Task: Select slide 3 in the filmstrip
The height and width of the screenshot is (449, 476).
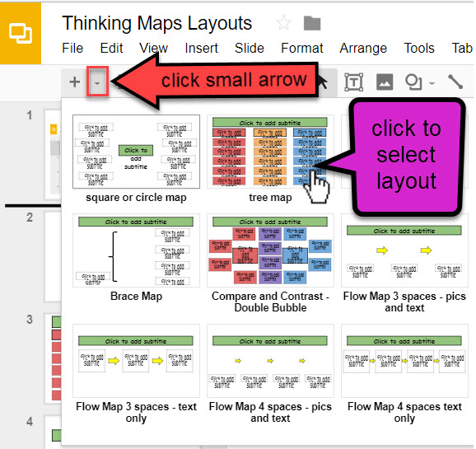Action: point(54,358)
